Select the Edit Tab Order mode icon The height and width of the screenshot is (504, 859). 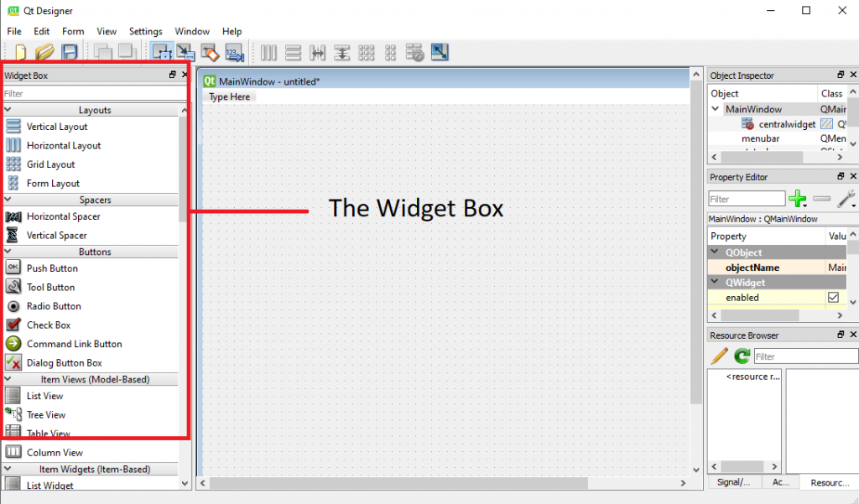tap(235, 52)
